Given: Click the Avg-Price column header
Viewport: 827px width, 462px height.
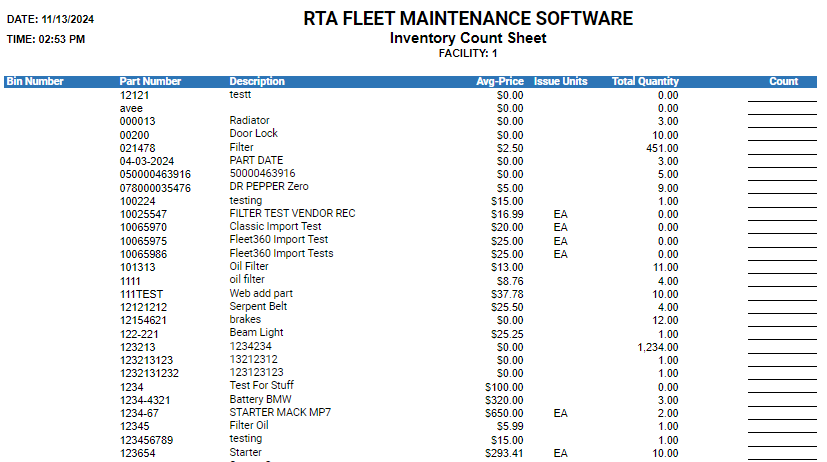Looking at the screenshot, I should click(500, 82).
